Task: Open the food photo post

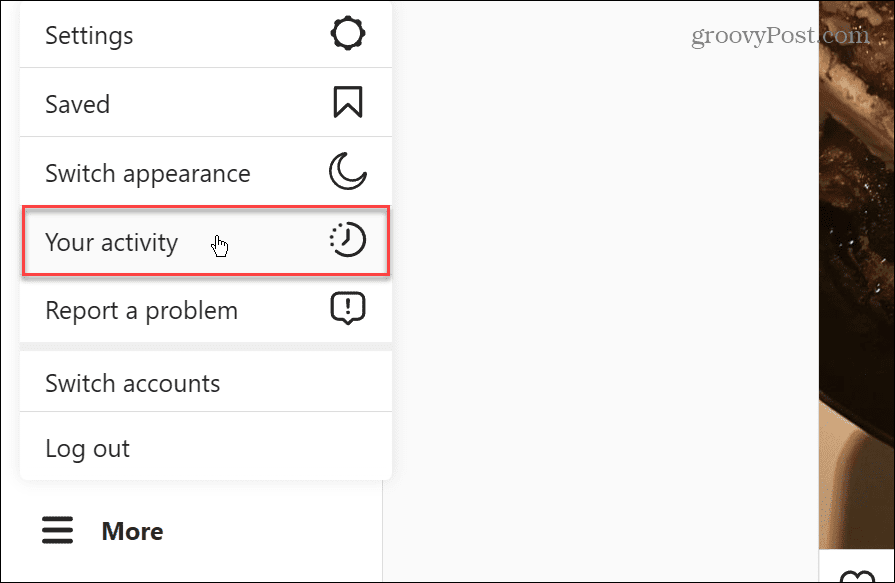Action: tap(857, 274)
